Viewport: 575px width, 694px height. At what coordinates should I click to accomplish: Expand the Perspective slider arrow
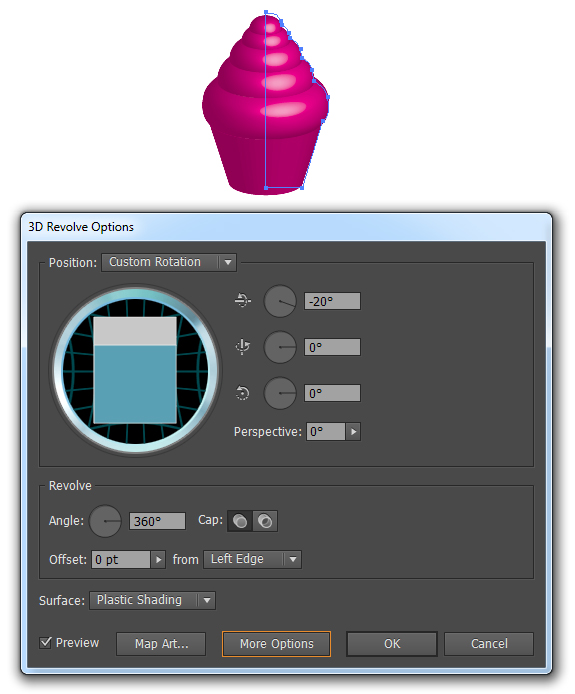coord(353,432)
